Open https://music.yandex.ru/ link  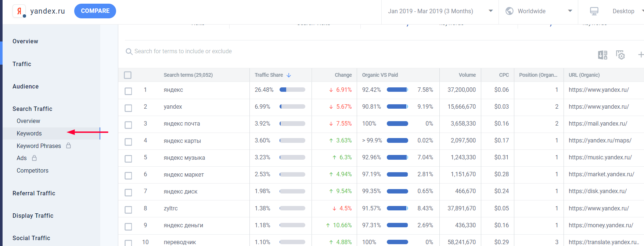600,158
